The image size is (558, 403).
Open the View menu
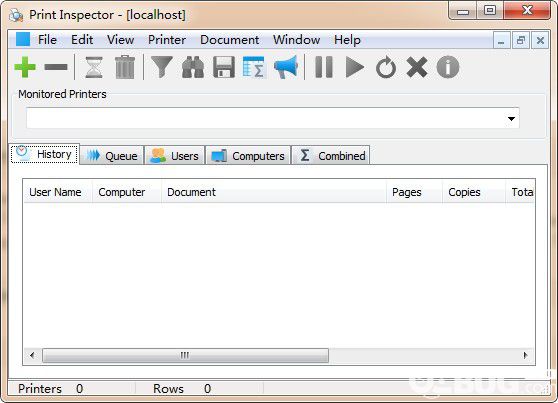[120, 40]
